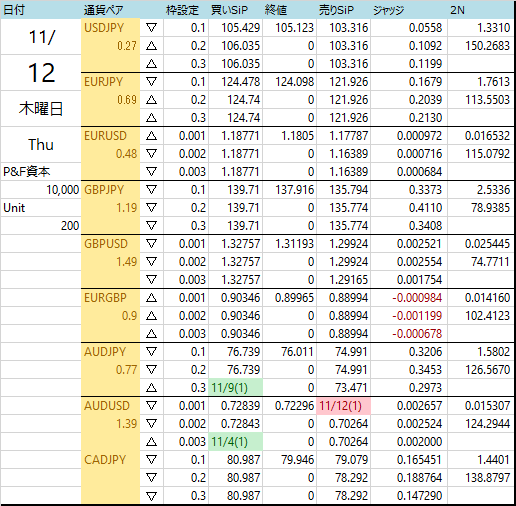Image resolution: width=516 pixels, height=506 pixels.
Task: Click the P&F資本 label
Action: 27,172
